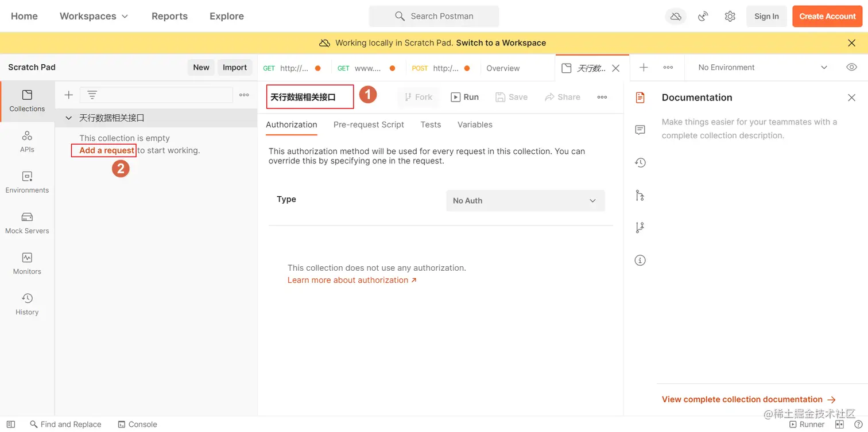The image size is (868, 432).
Task: Open the Info icon in right sidebar
Action: coord(640,260)
